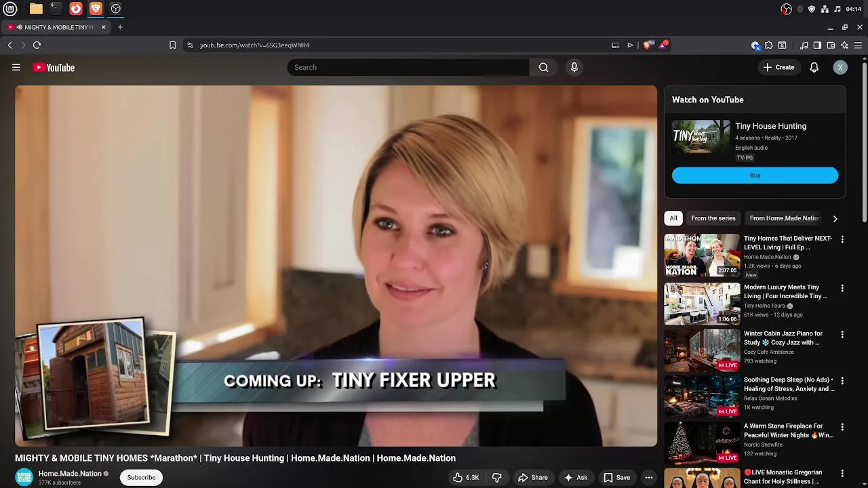Open a new browser tab
868x488 pixels.
click(x=120, y=27)
